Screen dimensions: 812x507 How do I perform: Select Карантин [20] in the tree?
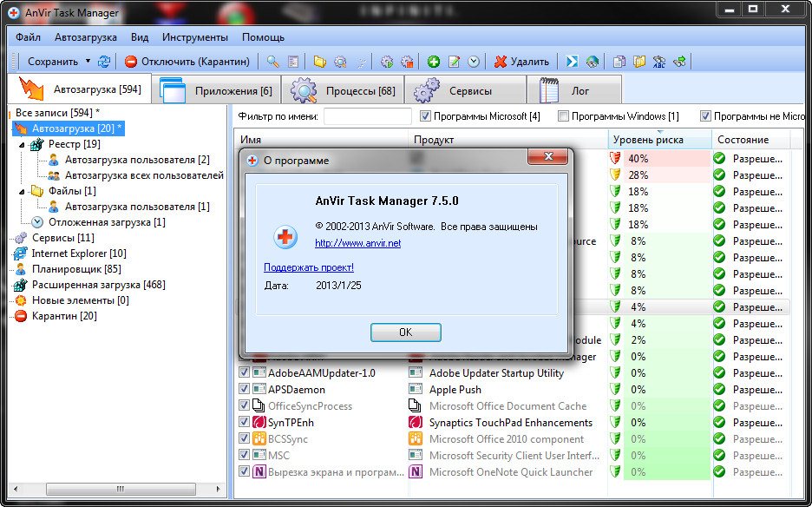pyautogui.click(x=64, y=316)
